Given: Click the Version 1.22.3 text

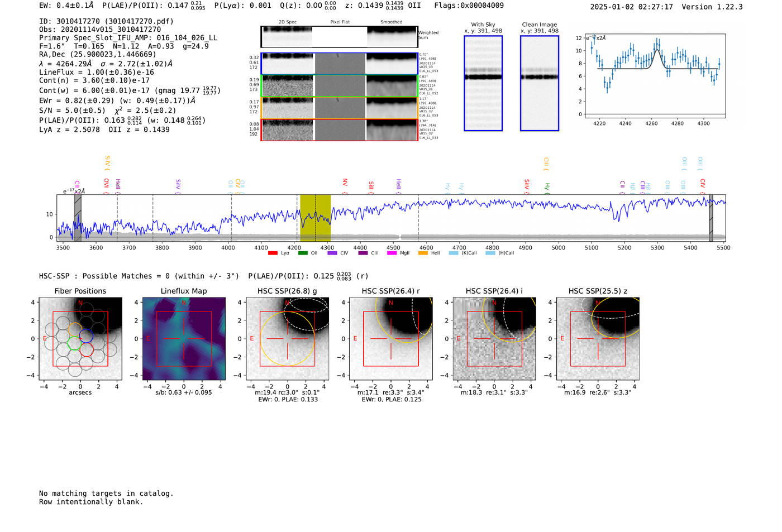Looking at the screenshot, I should [x=712, y=7].
